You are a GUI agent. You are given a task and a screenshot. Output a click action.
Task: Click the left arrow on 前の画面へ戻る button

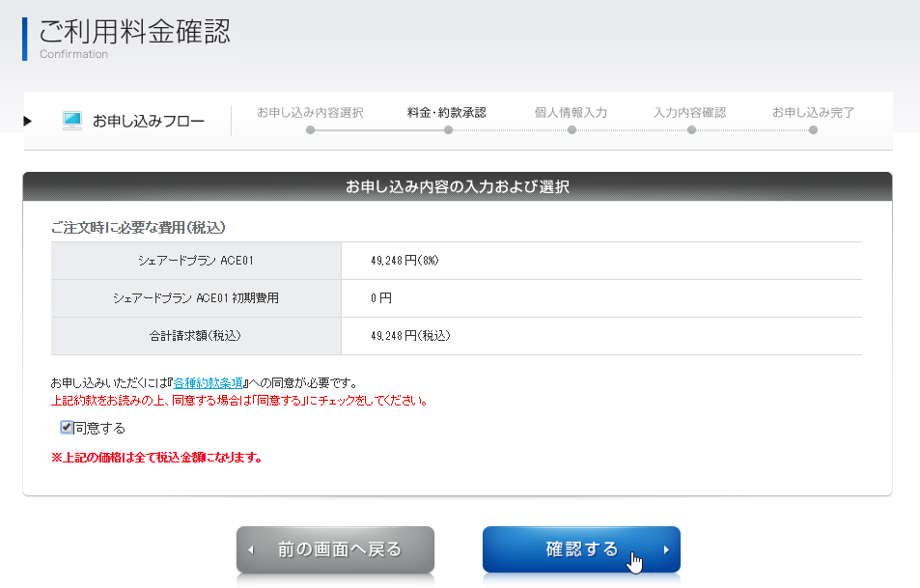pos(251,550)
